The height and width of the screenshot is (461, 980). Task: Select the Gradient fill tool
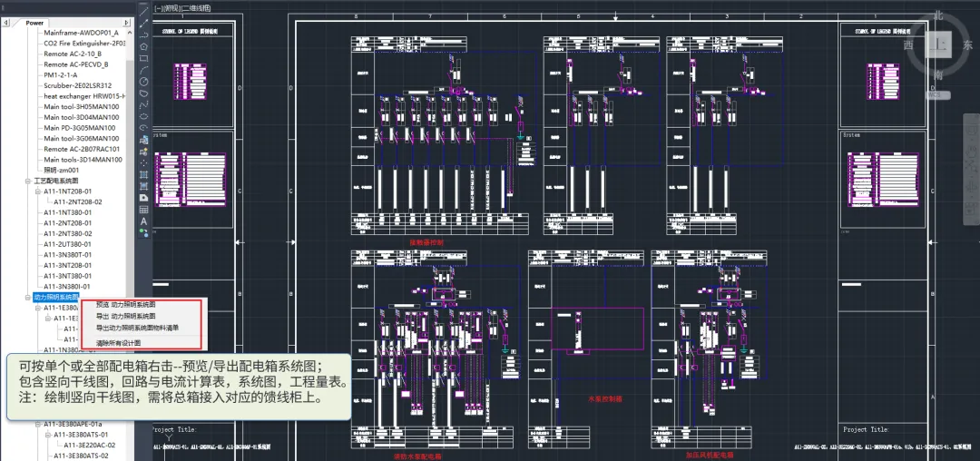click(x=143, y=185)
